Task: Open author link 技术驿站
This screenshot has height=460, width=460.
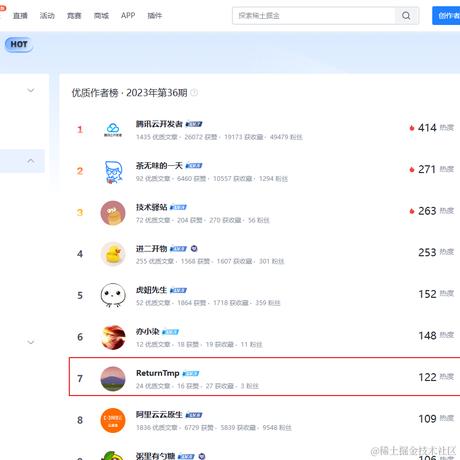Action: point(151,207)
